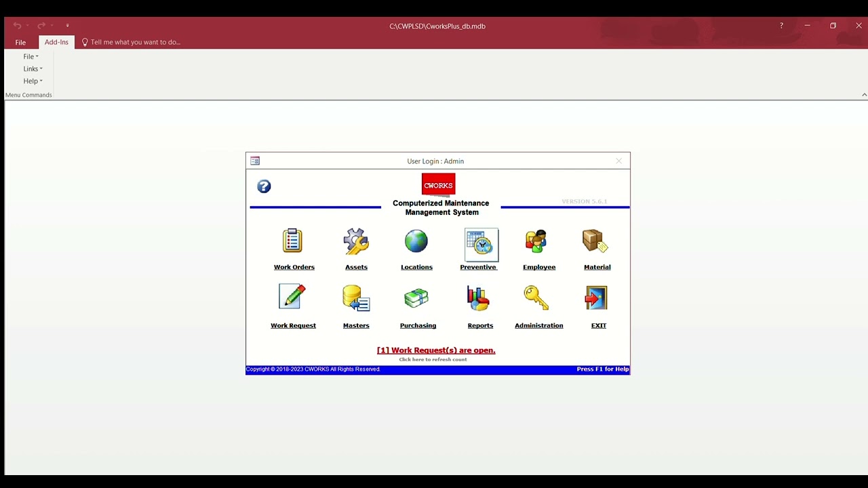Click the Undo arrow in quick access toolbar
This screenshot has width=868, height=488.
point(17,26)
